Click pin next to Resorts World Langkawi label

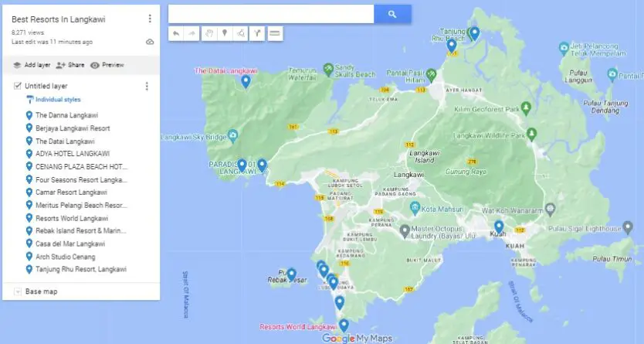(344, 325)
